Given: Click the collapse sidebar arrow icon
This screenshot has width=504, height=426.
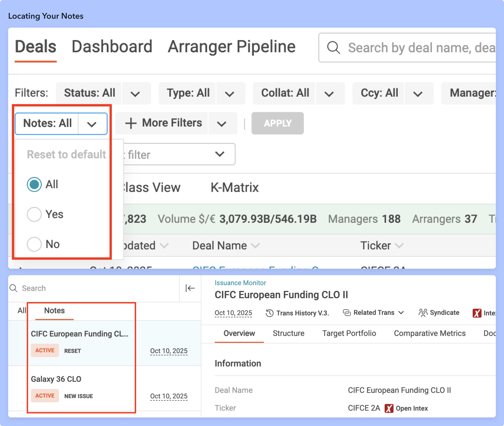Looking at the screenshot, I should [x=190, y=288].
